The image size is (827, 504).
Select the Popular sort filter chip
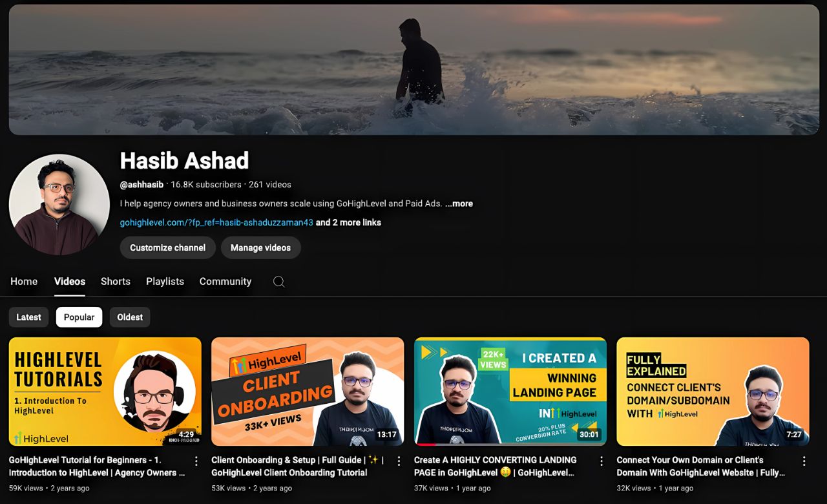[79, 317]
